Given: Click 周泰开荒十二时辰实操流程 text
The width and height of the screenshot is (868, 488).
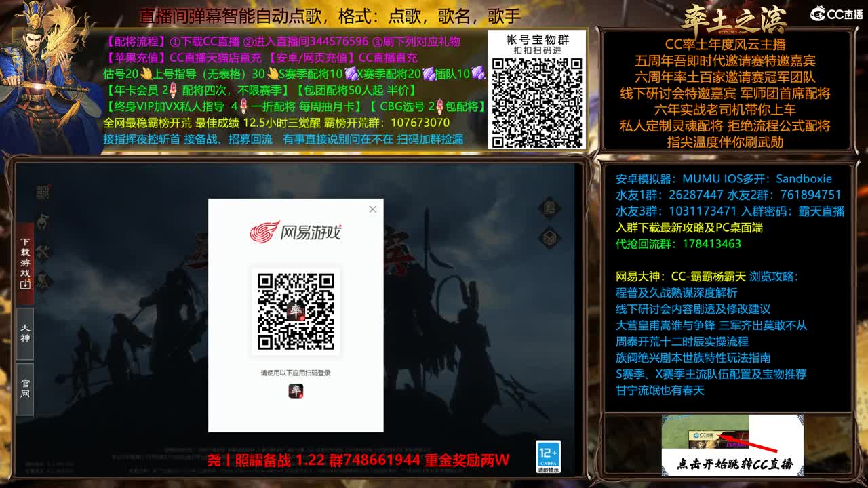Looking at the screenshot, I should pyautogui.click(x=682, y=342).
